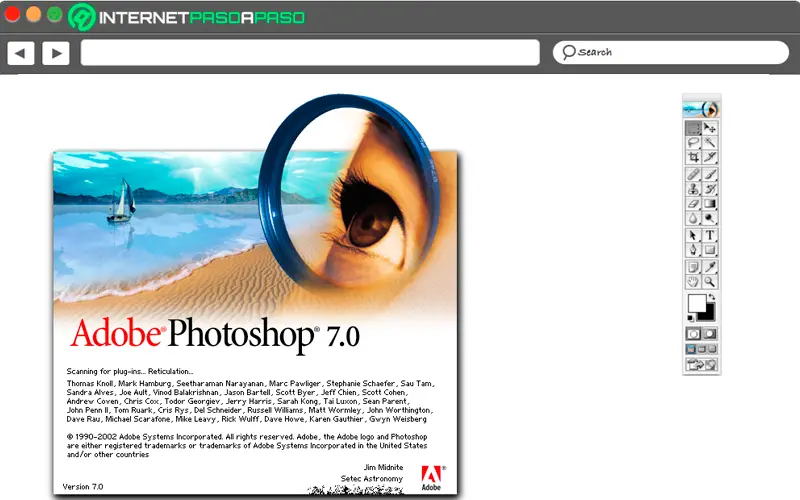Image resolution: width=800 pixels, height=500 pixels.
Task: Select the Healing Brush tool
Action: (x=693, y=174)
